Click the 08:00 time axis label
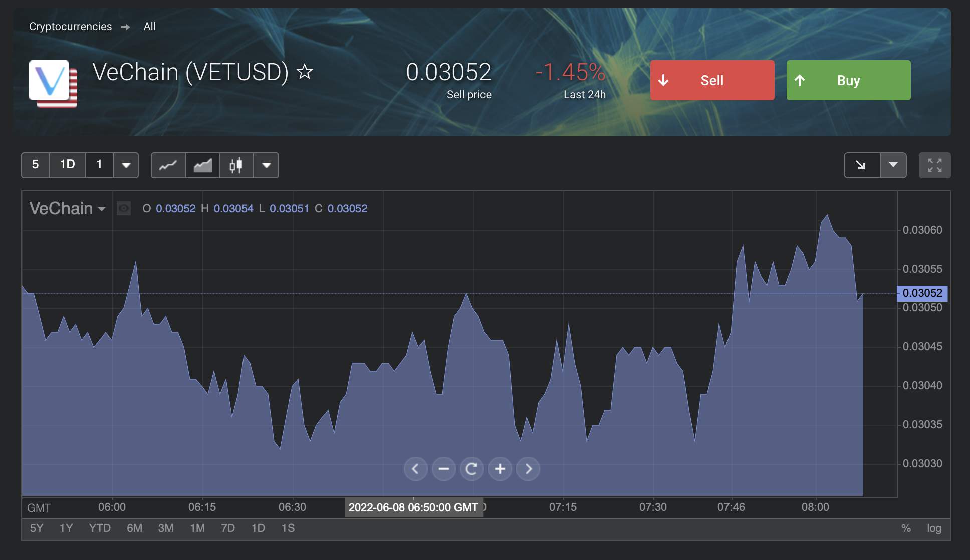Image resolution: width=970 pixels, height=560 pixels. (x=815, y=507)
